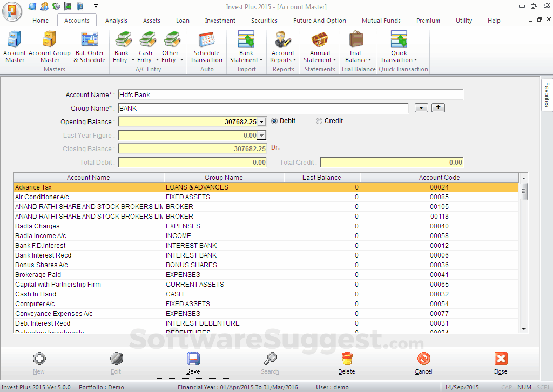Sort by Group Name column header

(224, 177)
